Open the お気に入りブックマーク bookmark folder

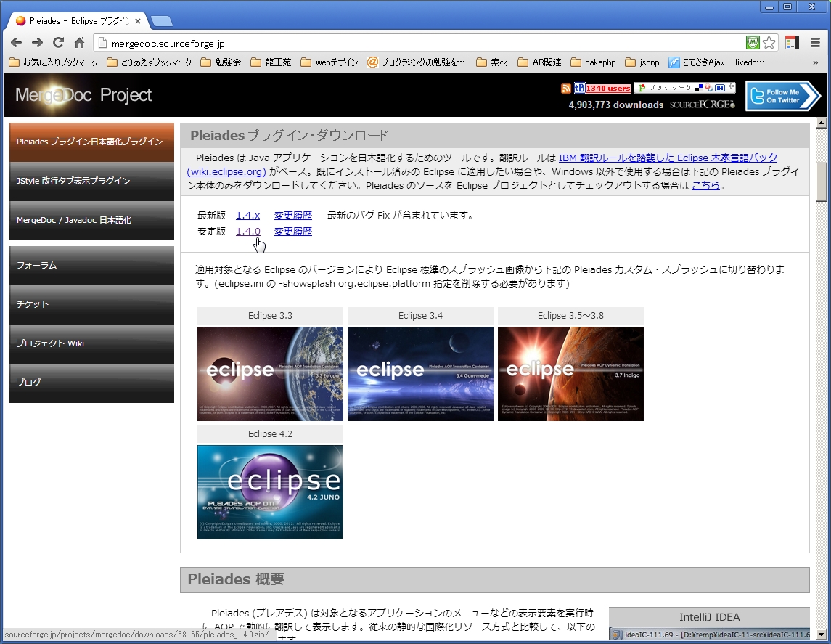54,62
